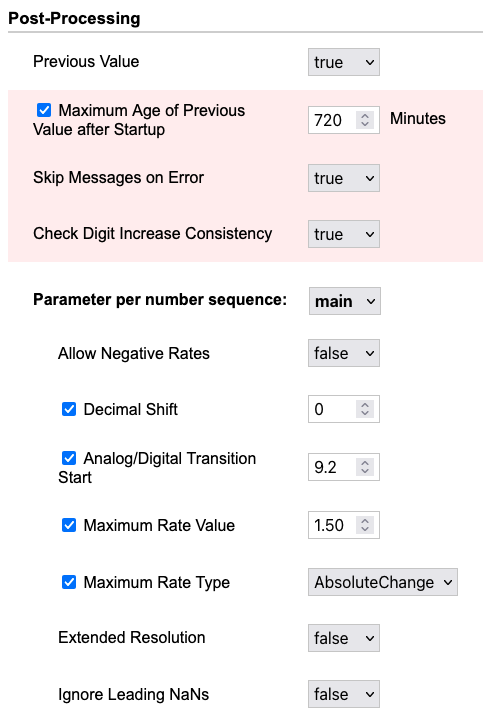This screenshot has width=483, height=724.
Task: Uncheck Maximum Age of Previous Value checkbox
Action: pos(44,110)
